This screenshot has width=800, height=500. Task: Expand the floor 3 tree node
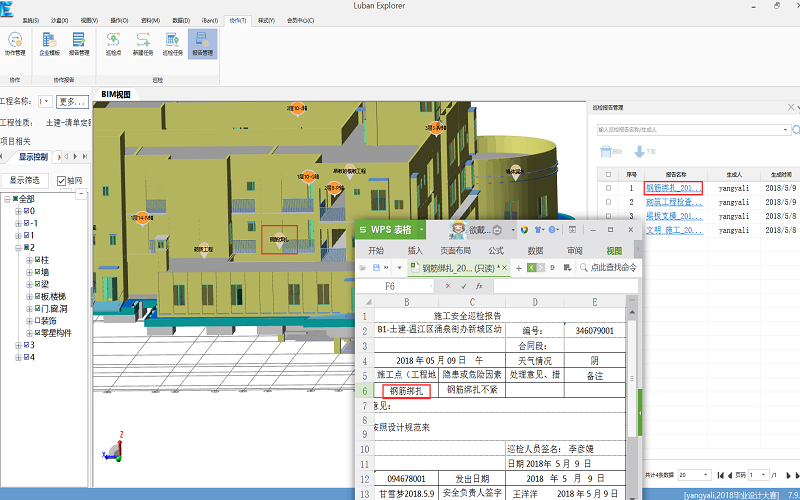[x=18, y=345]
